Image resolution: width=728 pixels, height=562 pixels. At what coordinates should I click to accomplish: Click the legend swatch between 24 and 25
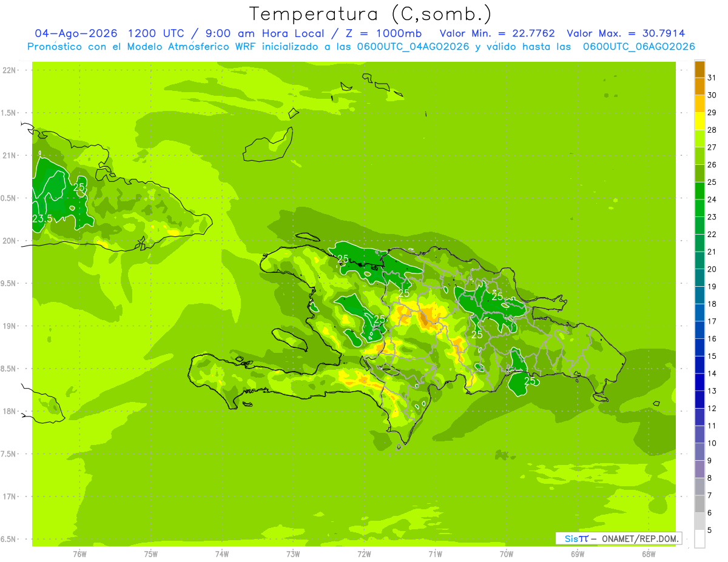699,190
